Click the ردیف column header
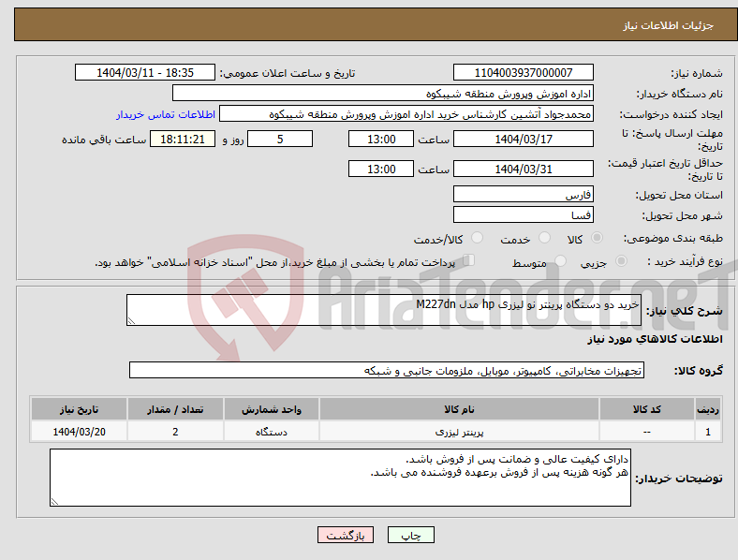This screenshot has width=738, height=560. pos(708,409)
